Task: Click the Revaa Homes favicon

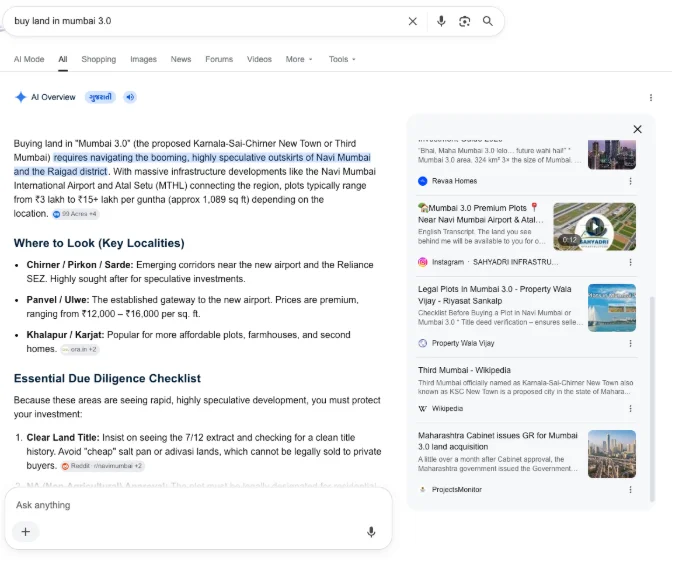Action: click(x=423, y=181)
